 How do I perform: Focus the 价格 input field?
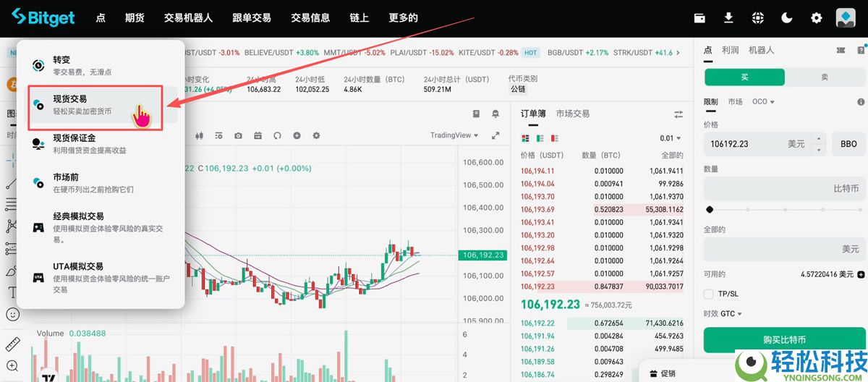click(757, 144)
